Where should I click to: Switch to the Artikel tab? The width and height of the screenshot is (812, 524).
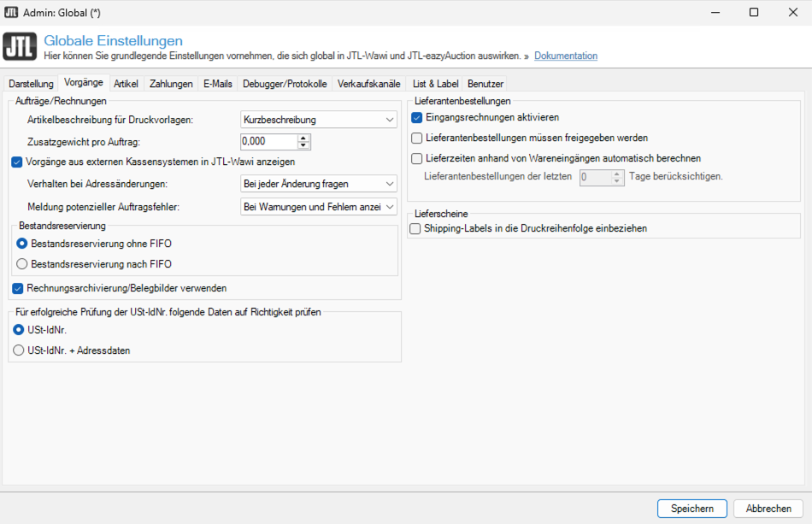point(126,84)
